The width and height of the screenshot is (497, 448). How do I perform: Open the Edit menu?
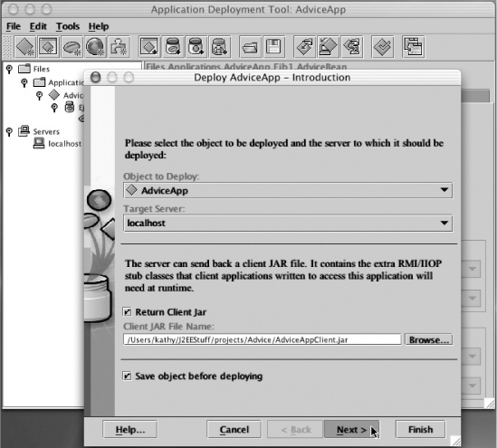[38, 26]
